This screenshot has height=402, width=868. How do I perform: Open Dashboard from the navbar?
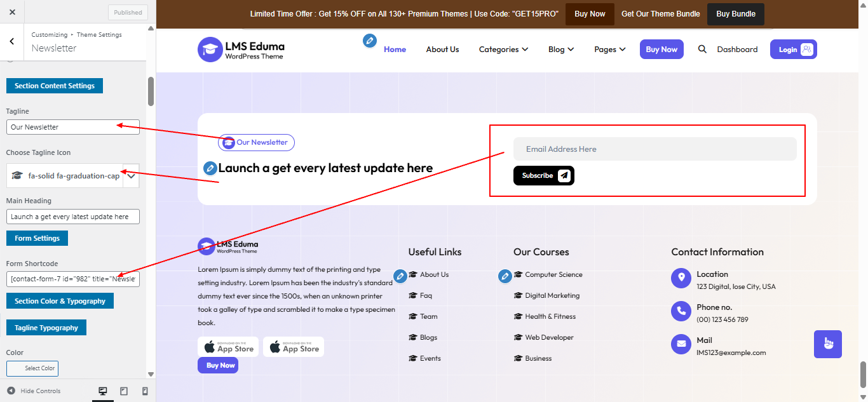pos(737,49)
